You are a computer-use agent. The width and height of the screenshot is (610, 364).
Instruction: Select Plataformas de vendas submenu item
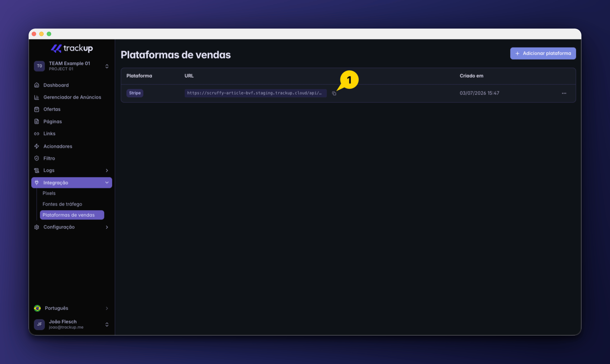pyautogui.click(x=72, y=215)
